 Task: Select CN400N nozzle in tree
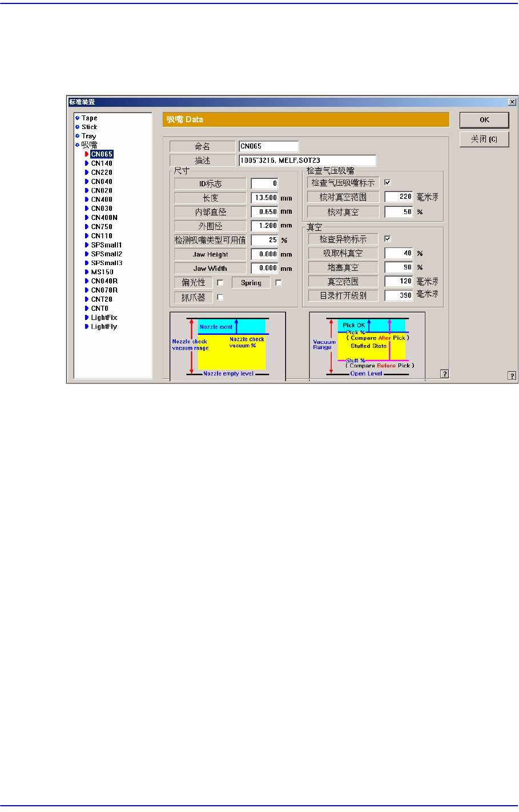[x=104, y=218]
